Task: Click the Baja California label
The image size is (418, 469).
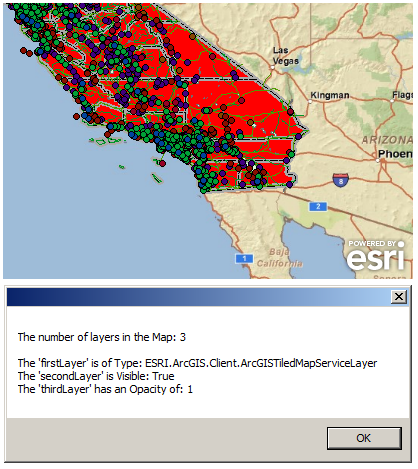Action: [x=279, y=257]
